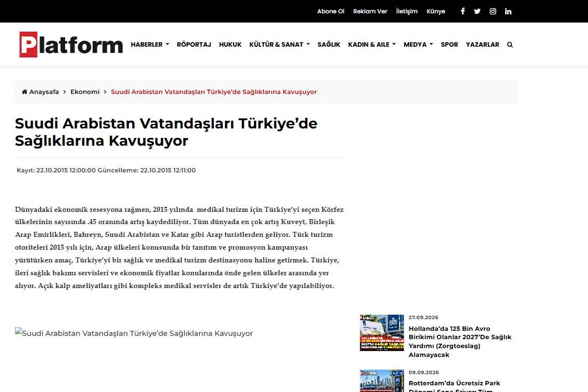Click the Abone Ol link

pos(330,11)
